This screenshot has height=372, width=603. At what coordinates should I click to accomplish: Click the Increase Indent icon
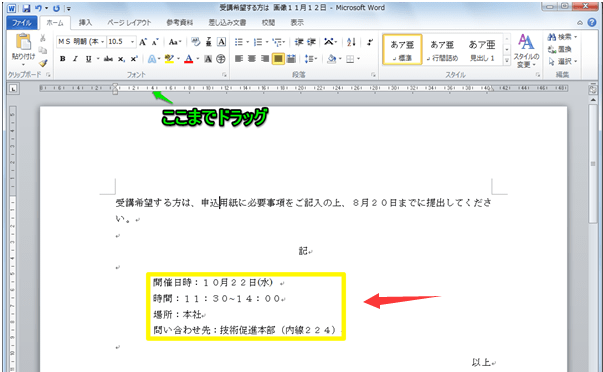[311, 42]
